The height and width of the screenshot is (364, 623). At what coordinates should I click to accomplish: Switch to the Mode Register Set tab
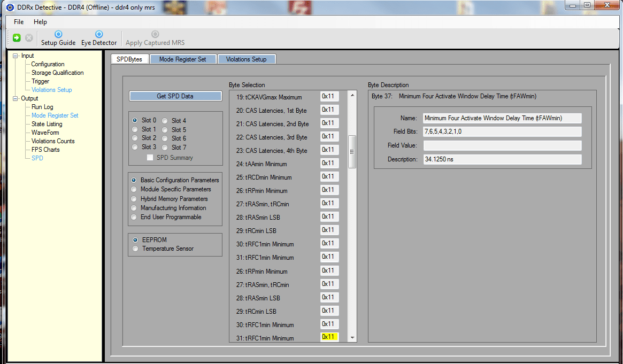[183, 59]
